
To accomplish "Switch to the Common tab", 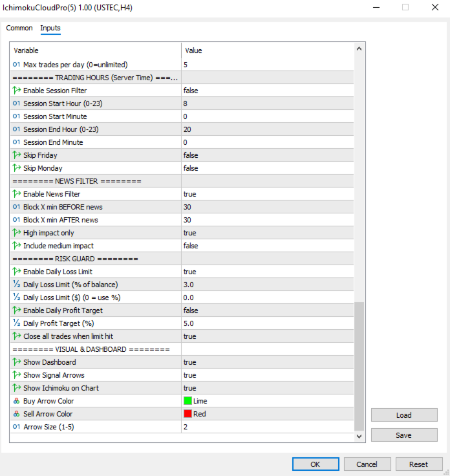I will coord(19,28).
